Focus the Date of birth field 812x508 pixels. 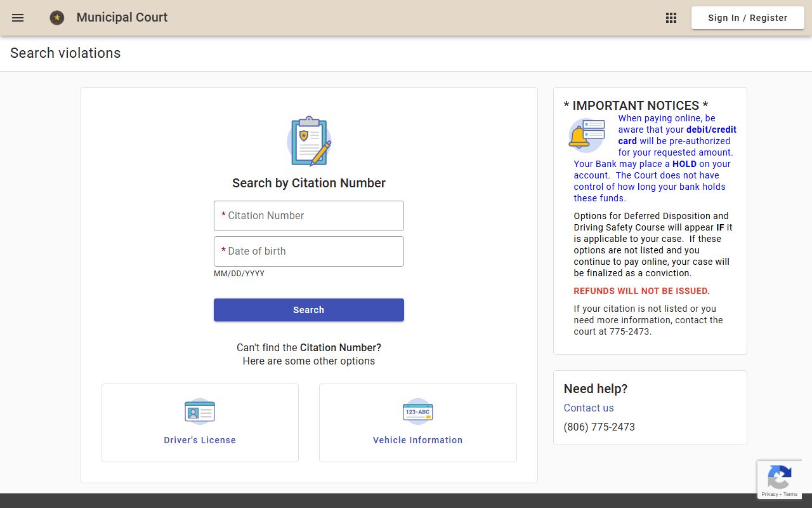point(309,251)
